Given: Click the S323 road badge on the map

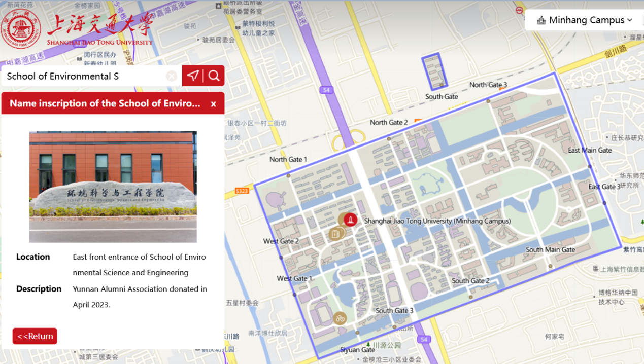Looking at the screenshot, I should [x=242, y=191].
